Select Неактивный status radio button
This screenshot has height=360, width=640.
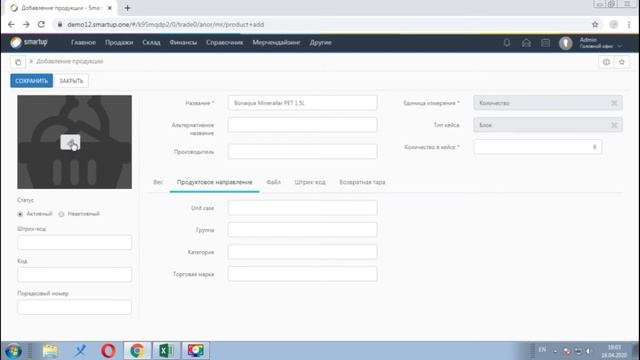61,214
